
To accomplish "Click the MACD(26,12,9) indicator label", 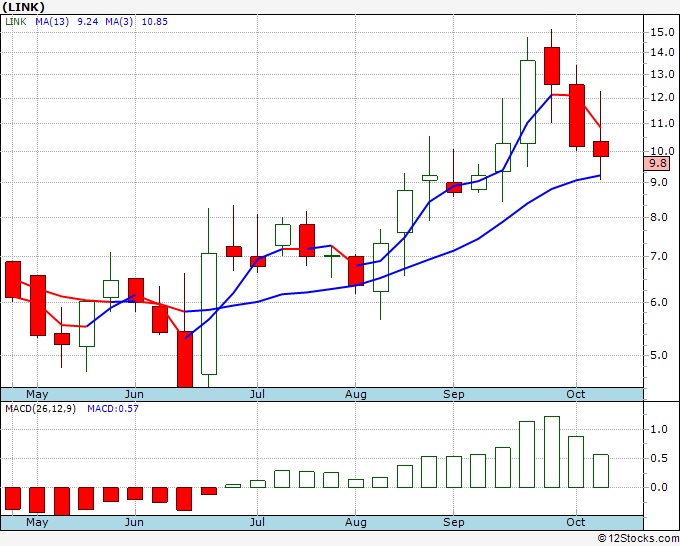I will (x=40, y=409).
